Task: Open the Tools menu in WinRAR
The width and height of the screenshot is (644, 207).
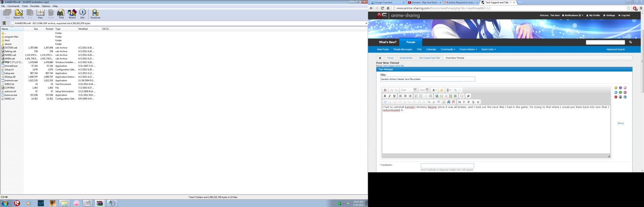Action: pos(25,6)
